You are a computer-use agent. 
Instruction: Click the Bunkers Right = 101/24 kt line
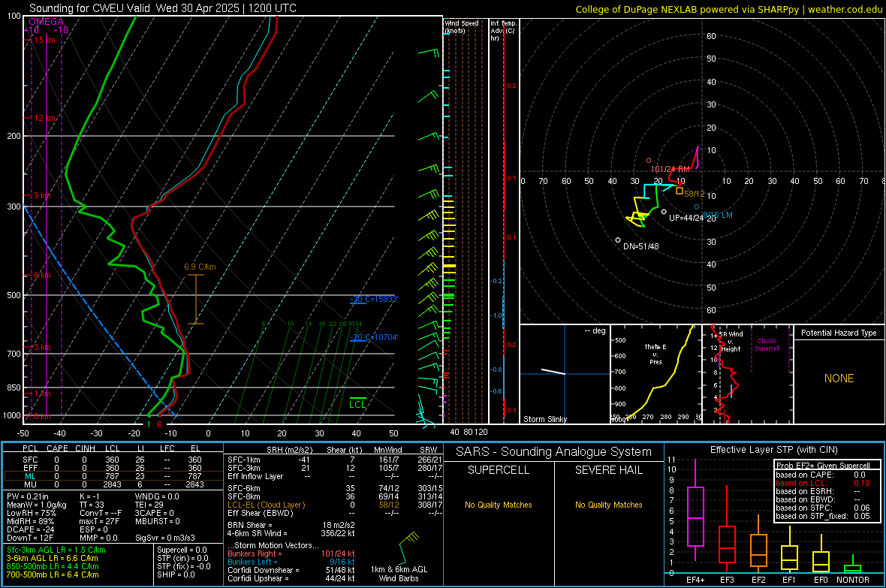[291, 554]
